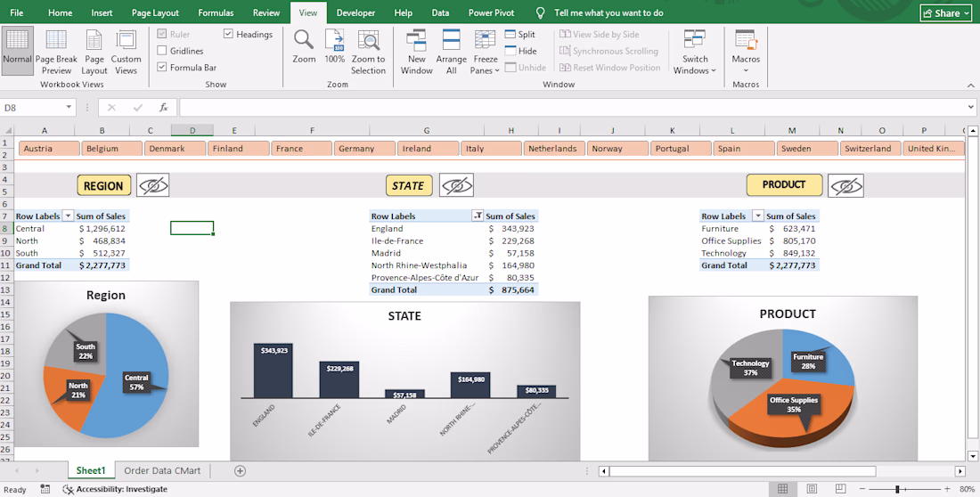Select the Austria slicer button
Screen dimensions: 980x497
(49, 148)
